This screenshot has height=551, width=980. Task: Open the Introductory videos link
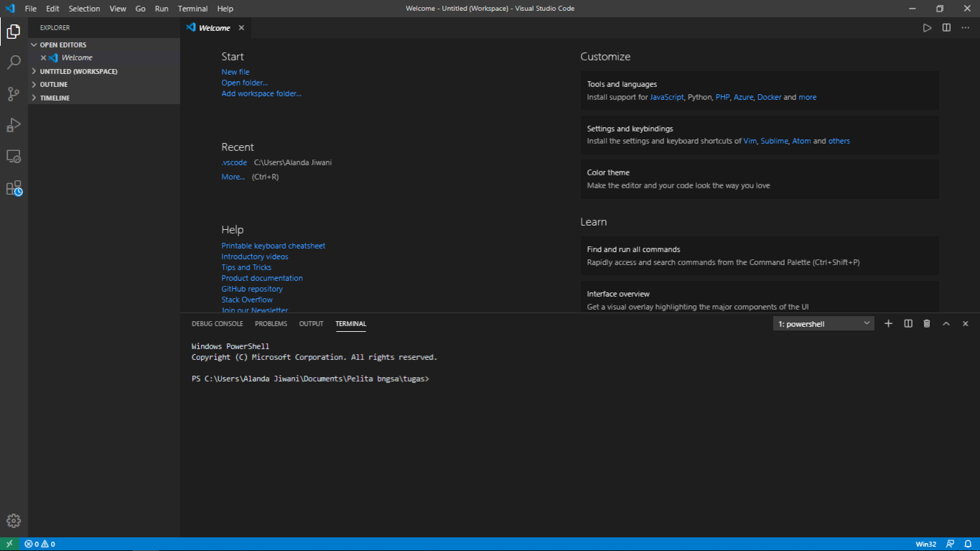[255, 256]
